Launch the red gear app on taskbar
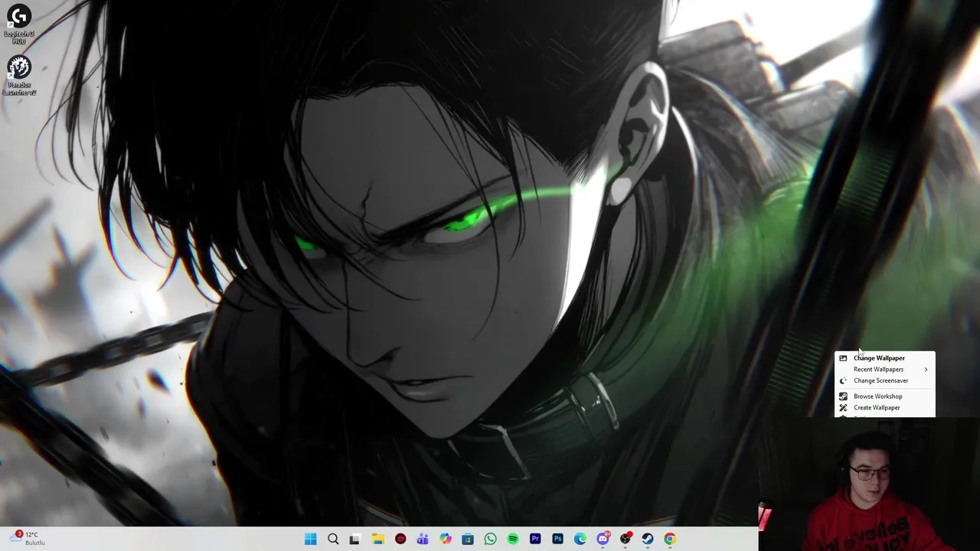Viewport: 980px width, 551px height. click(x=400, y=539)
